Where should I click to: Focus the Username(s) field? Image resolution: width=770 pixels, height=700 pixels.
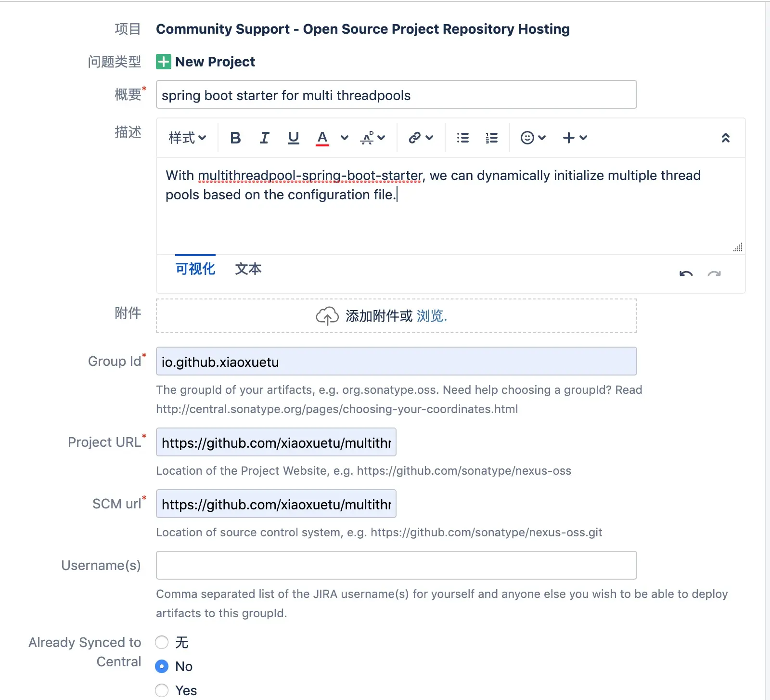pos(396,565)
